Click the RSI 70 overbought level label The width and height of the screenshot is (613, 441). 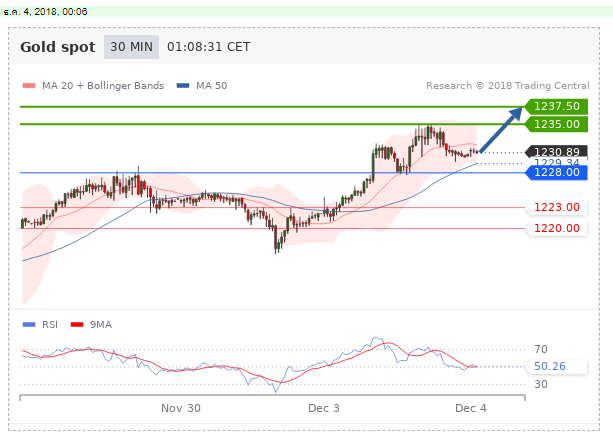[x=543, y=349]
